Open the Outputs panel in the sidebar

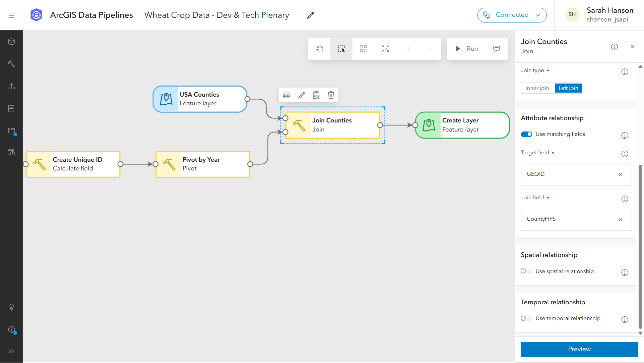[x=12, y=86]
